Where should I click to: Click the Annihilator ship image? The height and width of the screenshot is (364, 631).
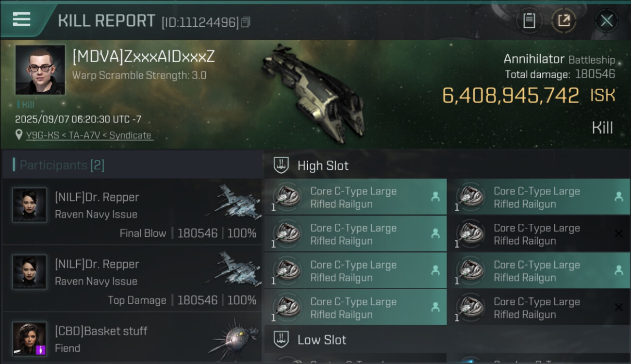pos(313,93)
